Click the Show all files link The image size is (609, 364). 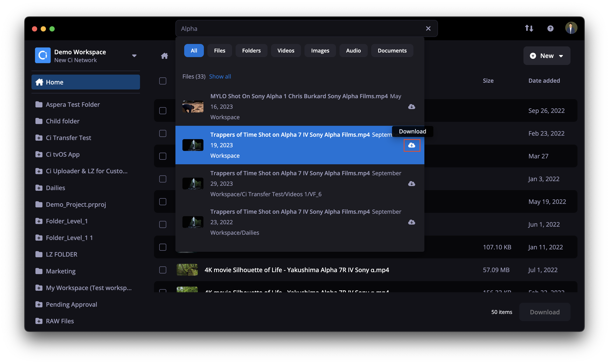[220, 77]
